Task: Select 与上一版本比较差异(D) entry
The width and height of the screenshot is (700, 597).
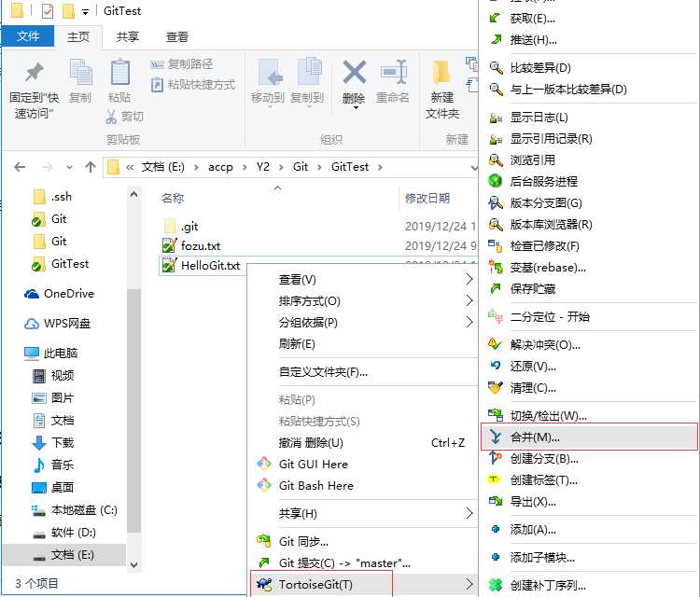Action: coord(568,90)
